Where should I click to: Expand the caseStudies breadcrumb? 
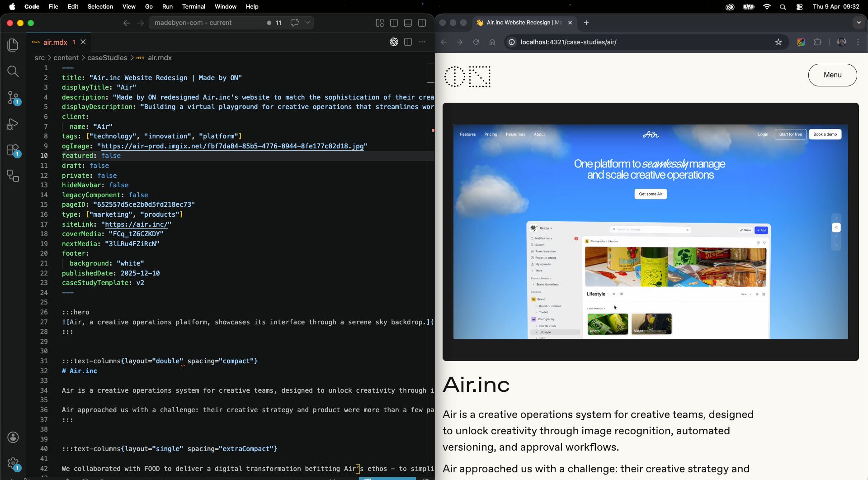pyautogui.click(x=107, y=58)
